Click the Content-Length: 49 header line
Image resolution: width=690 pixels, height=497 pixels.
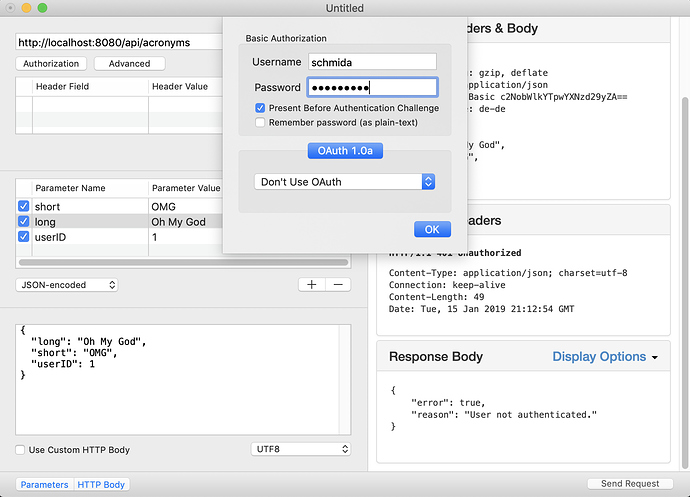[x=436, y=297]
